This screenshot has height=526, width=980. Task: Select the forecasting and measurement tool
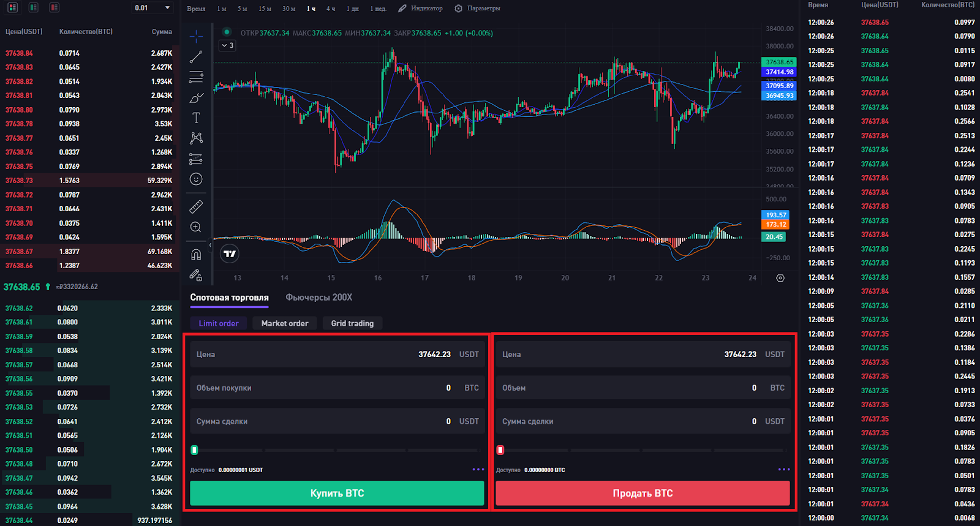(x=196, y=159)
